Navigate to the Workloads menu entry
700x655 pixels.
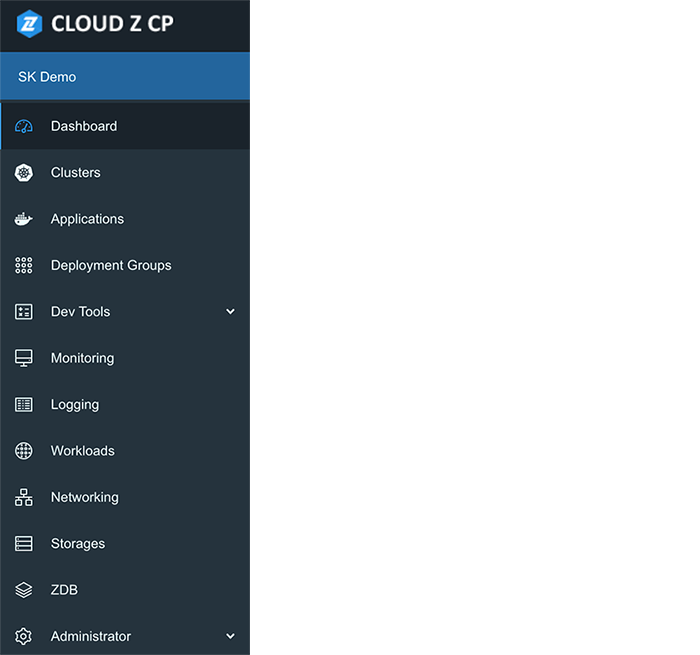coord(125,451)
